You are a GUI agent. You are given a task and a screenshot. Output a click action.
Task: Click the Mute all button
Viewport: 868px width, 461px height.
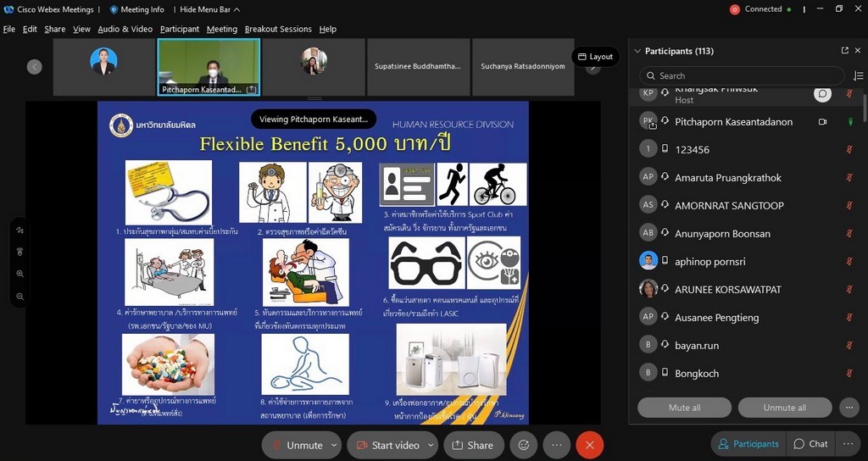click(685, 408)
